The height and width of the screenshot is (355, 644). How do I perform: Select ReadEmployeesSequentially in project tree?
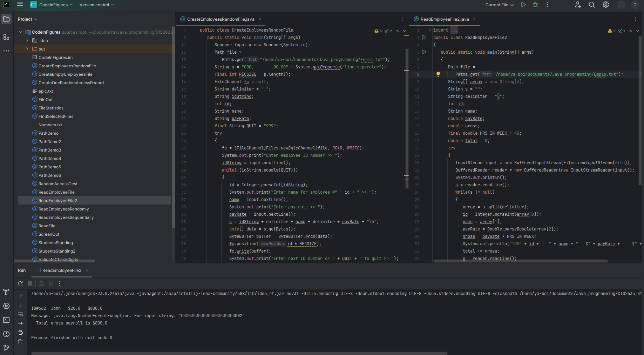66,217
